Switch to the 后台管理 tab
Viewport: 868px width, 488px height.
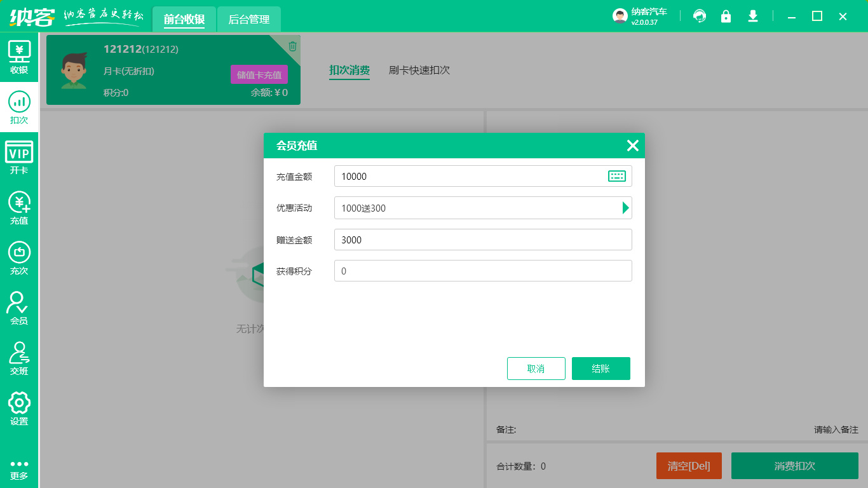[249, 20]
